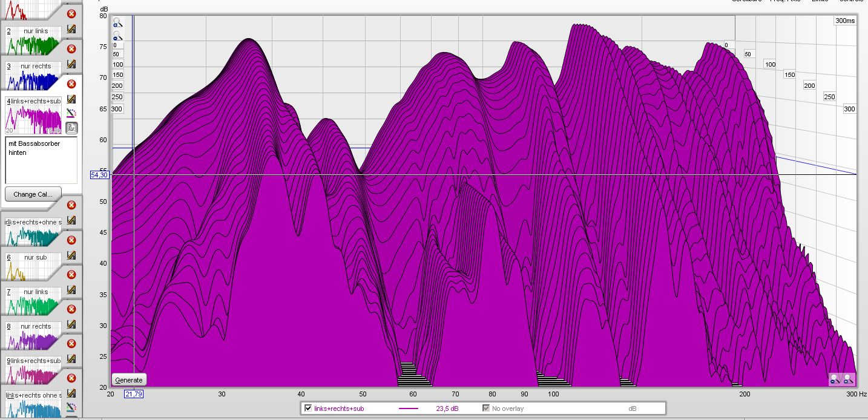The image size is (868, 420).
Task: Select the measurement 5 links+rechts+ohne s thumbnail
Action: (33, 232)
